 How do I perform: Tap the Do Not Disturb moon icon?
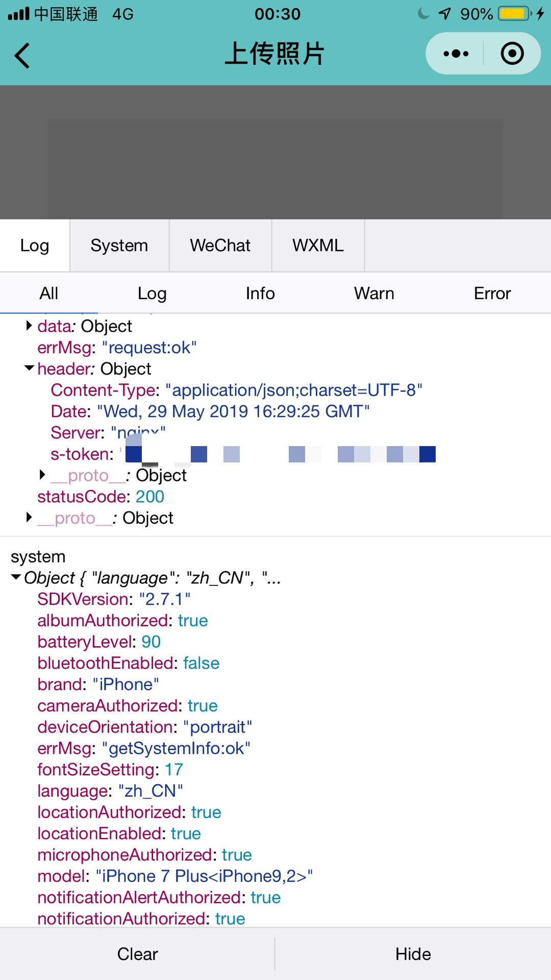[423, 14]
